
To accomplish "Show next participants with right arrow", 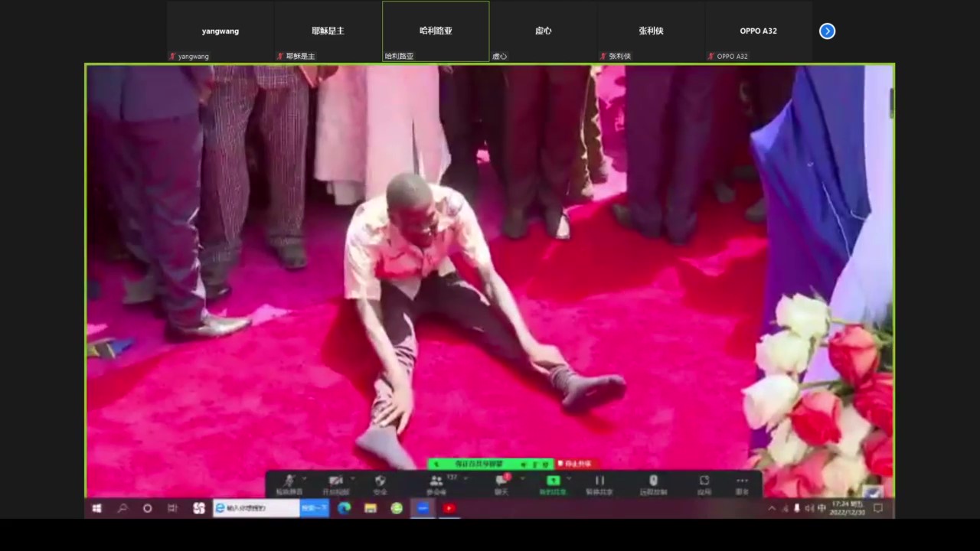I will tap(827, 31).
